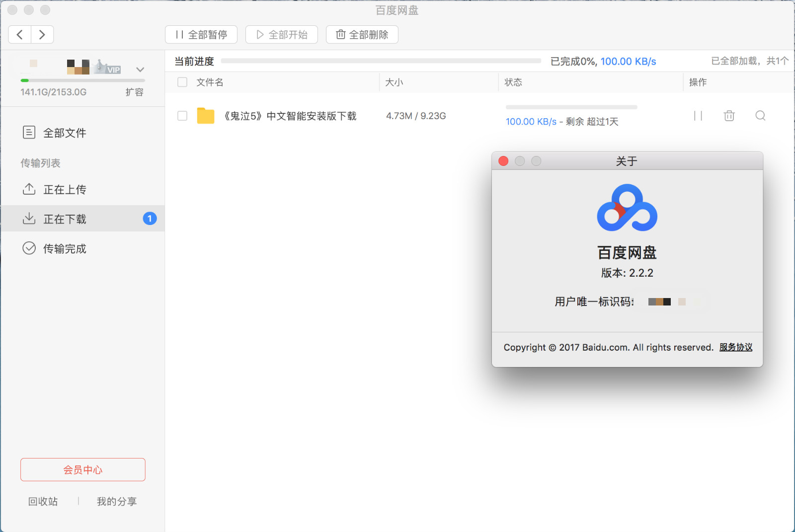
Task: Click the 传输列表 section label
Action: 40,163
